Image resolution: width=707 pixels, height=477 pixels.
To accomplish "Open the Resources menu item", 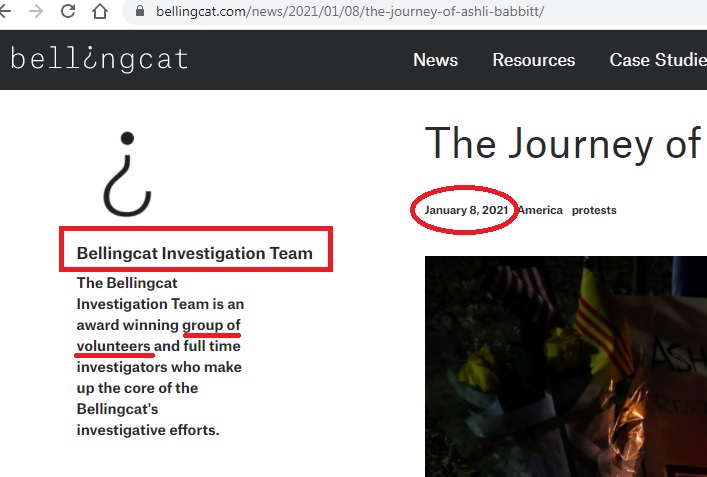I will pyautogui.click(x=533, y=60).
